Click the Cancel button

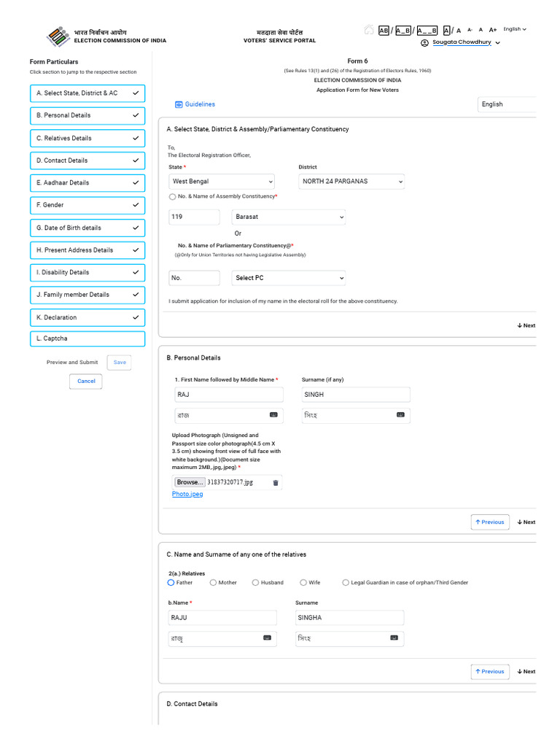coord(86,381)
